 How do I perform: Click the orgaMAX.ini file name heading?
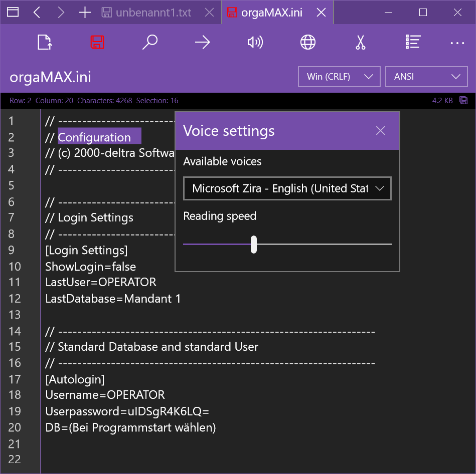50,77
